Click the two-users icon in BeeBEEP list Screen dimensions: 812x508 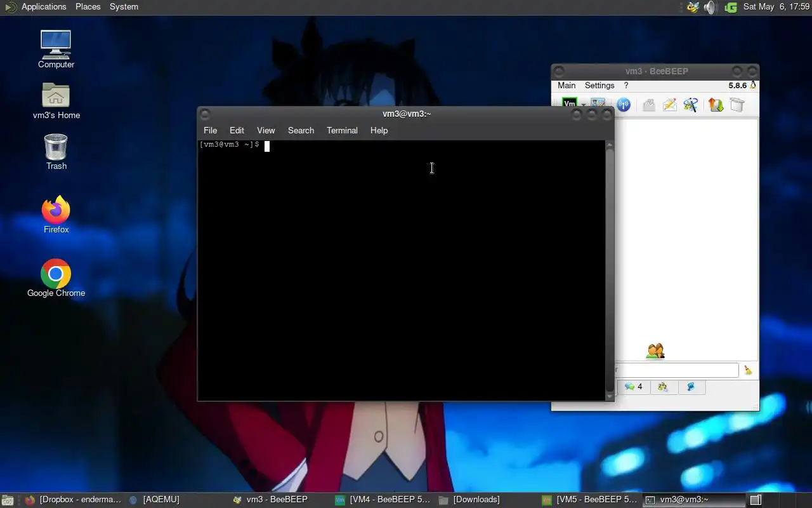tap(655, 351)
